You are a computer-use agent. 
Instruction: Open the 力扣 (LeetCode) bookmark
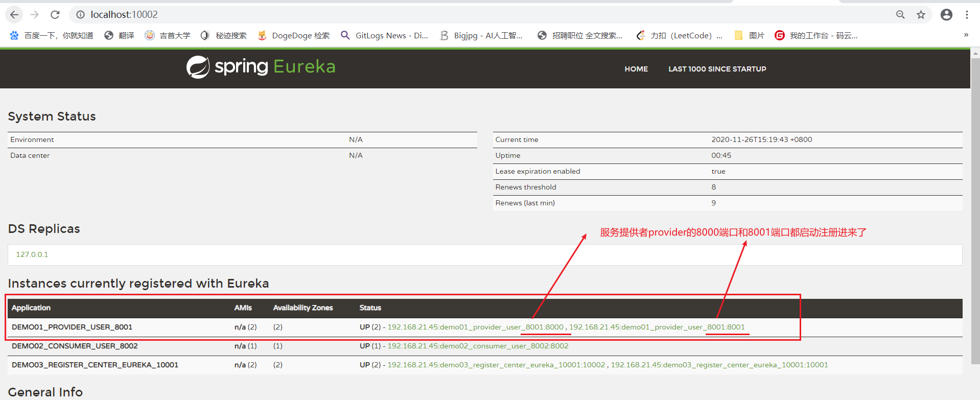click(679, 35)
